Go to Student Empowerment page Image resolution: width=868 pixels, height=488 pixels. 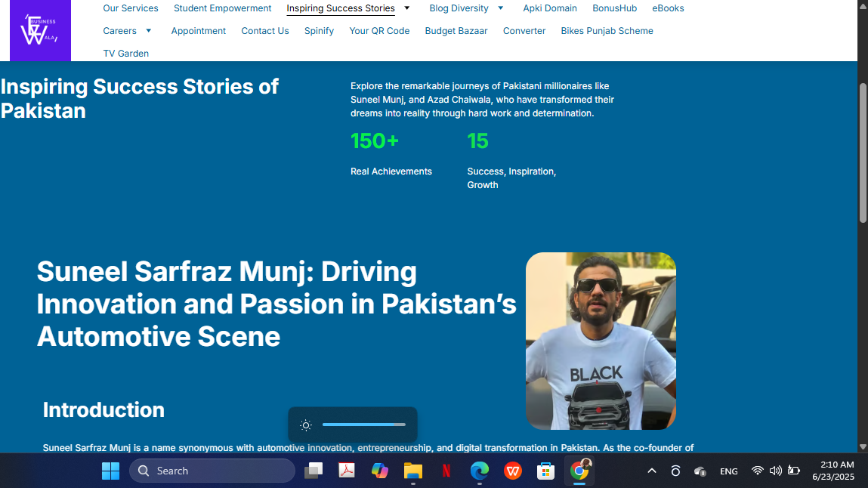223,8
